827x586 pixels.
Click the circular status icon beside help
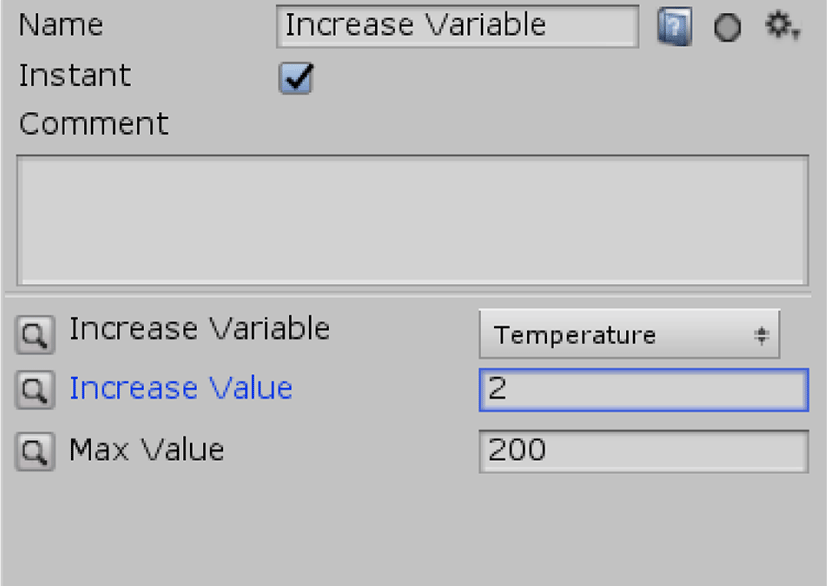pyautogui.click(x=727, y=27)
